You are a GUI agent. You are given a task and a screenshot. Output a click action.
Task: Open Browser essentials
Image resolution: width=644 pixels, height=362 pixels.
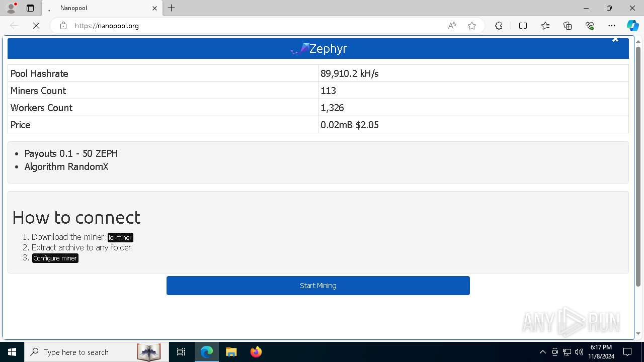pos(590,26)
